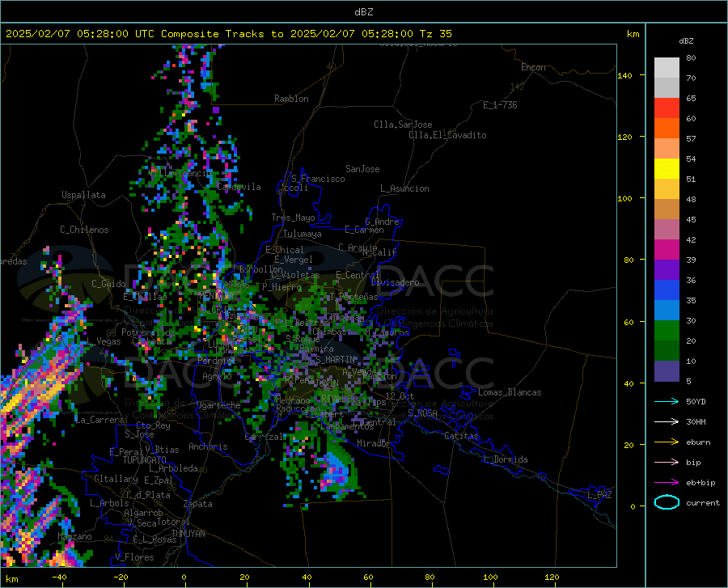The width and height of the screenshot is (728, 588).
Task: Click the eburn yellow arrow legend icon
Action: (667, 442)
